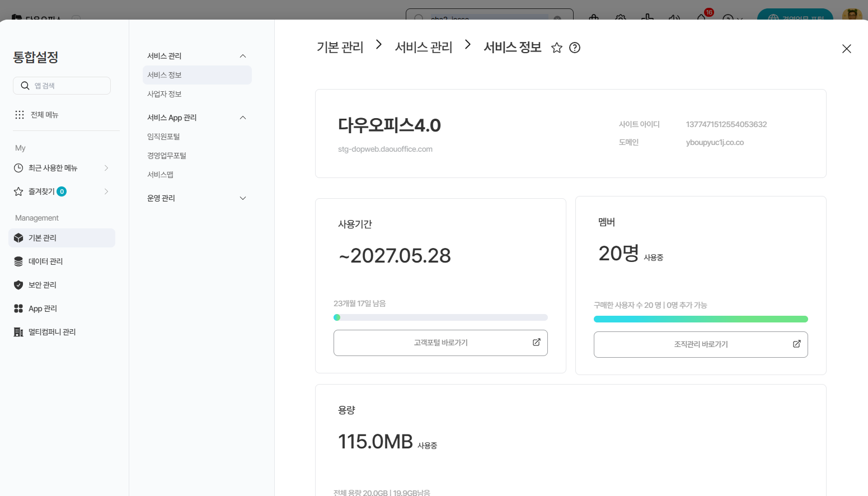Collapse the 서비스 App 관리 section
This screenshot has height=496, width=868.
243,118
